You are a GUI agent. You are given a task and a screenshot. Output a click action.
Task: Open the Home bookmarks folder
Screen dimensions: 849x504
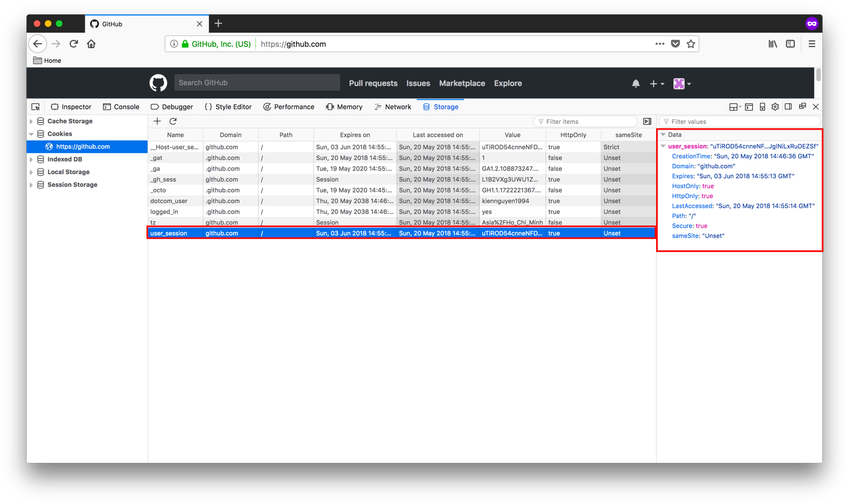point(47,61)
